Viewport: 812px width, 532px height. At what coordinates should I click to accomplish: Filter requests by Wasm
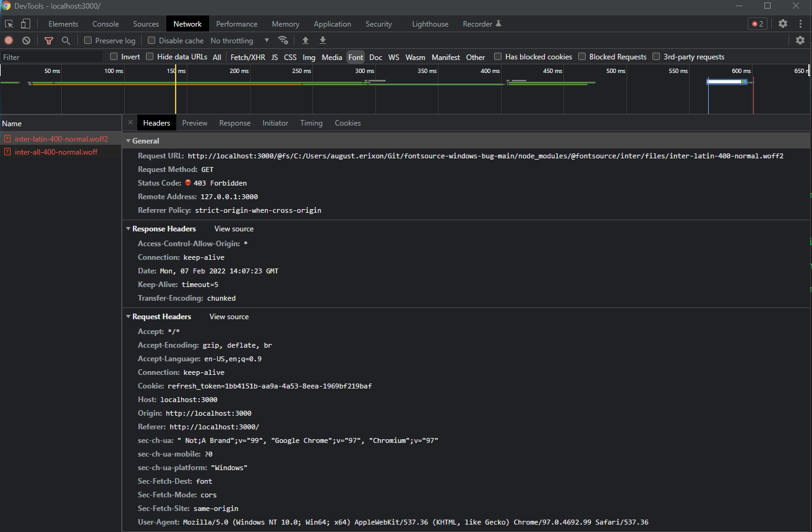click(x=416, y=57)
